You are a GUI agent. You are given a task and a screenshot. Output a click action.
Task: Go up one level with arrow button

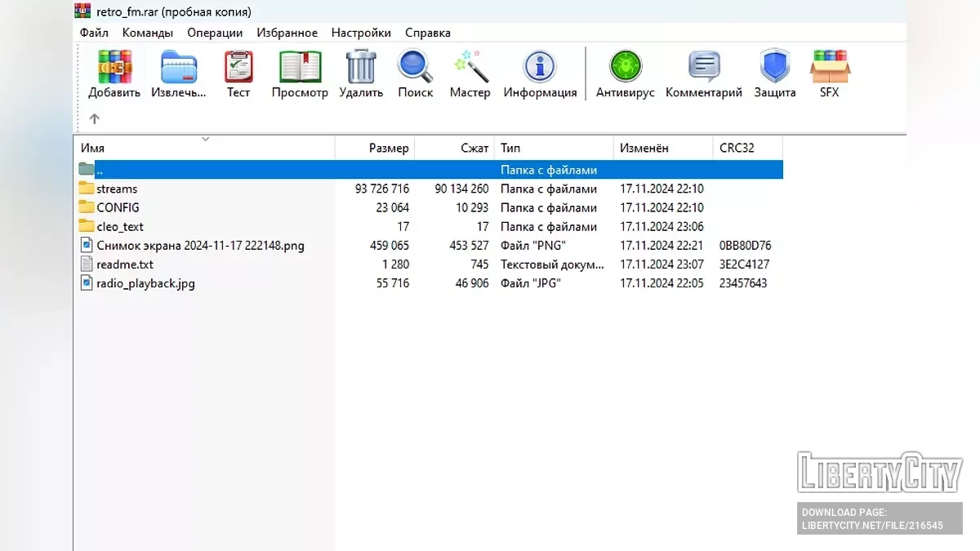pyautogui.click(x=95, y=119)
